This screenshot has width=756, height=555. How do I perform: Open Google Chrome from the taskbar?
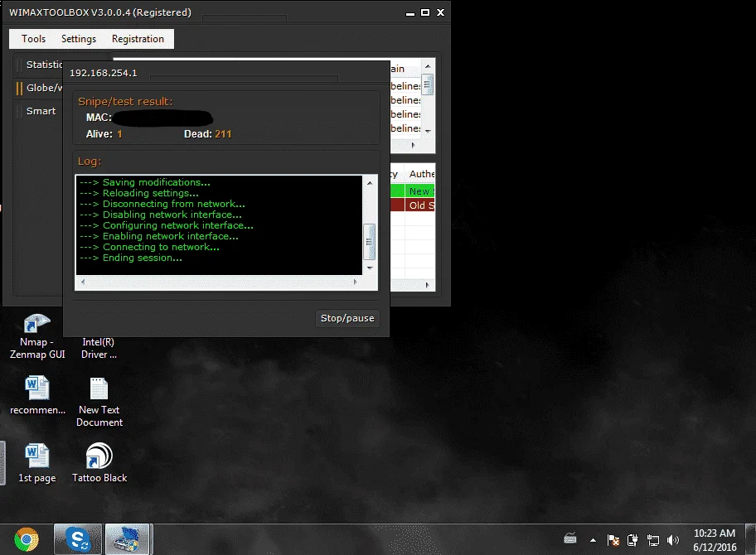pos(27,539)
